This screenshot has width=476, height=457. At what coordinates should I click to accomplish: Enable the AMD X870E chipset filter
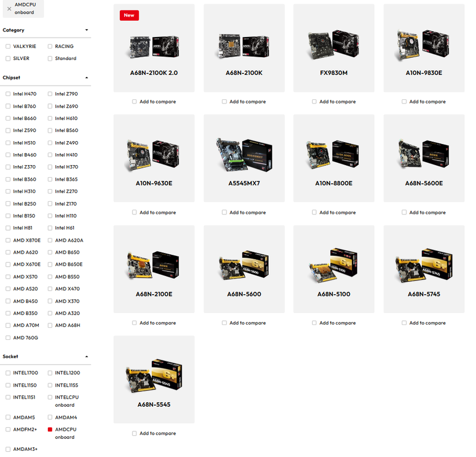click(8, 240)
